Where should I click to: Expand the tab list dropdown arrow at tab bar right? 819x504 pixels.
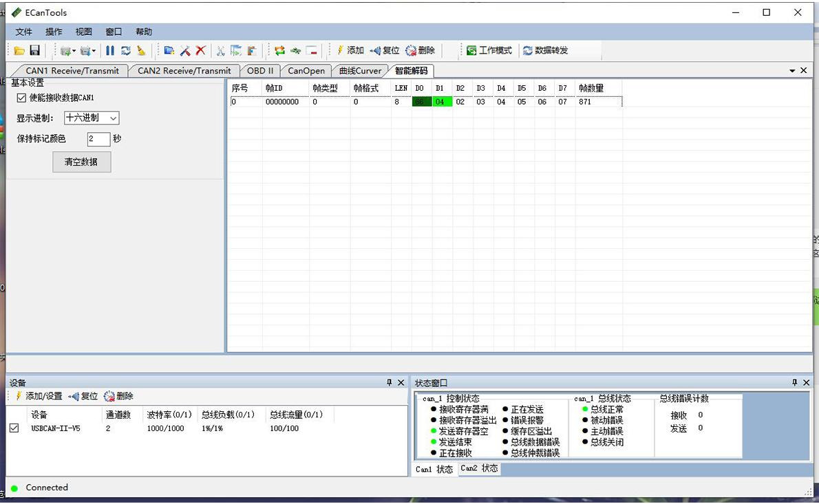pos(792,71)
